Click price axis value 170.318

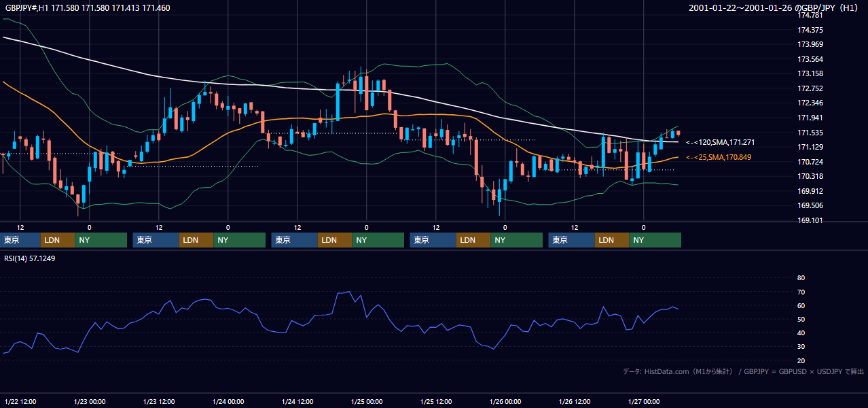[810, 176]
